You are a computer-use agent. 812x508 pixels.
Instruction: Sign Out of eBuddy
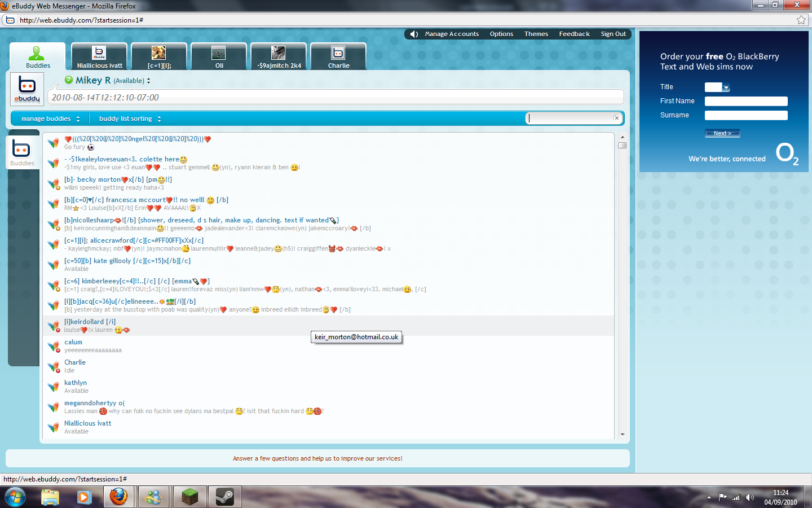[x=614, y=34]
